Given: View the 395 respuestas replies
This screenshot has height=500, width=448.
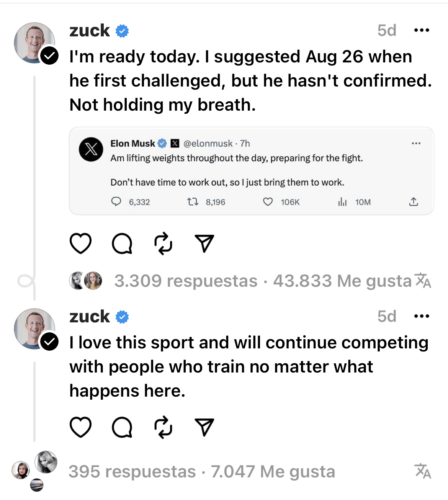Looking at the screenshot, I should pos(132,472).
